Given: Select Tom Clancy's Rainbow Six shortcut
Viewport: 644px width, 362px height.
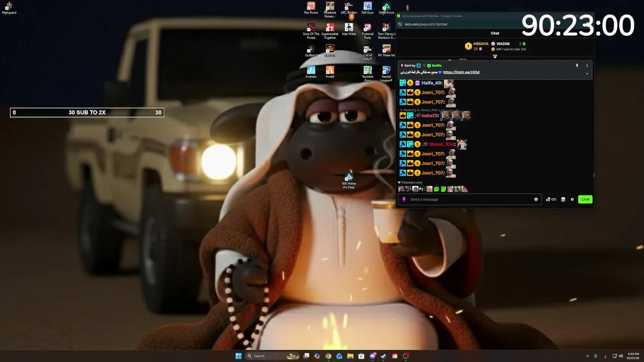Looking at the screenshot, I should 386,31.
